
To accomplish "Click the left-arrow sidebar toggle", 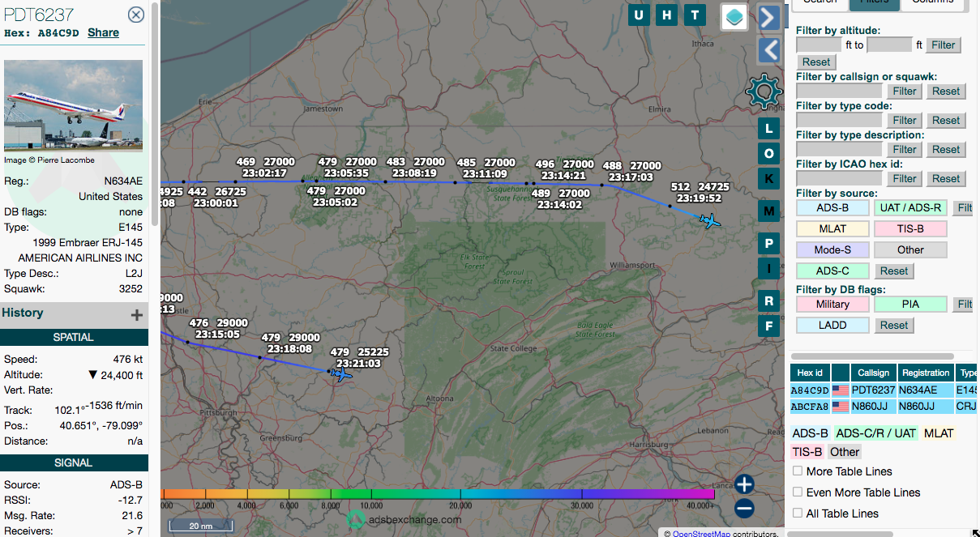I will pos(769,50).
